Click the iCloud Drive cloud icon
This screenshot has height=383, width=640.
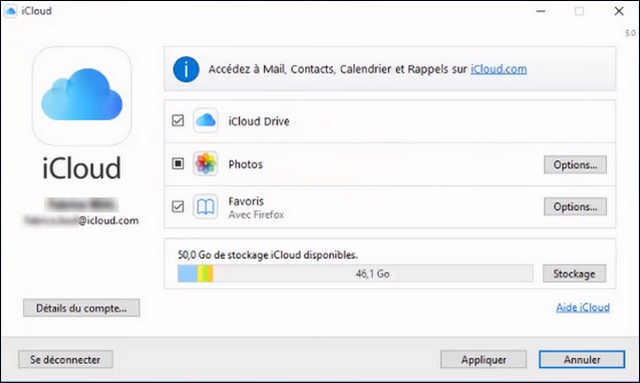coord(205,121)
